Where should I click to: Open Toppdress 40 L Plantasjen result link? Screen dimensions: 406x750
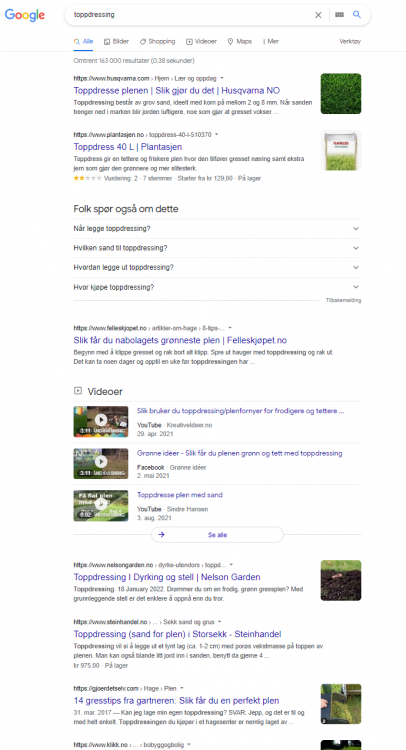[128, 147]
